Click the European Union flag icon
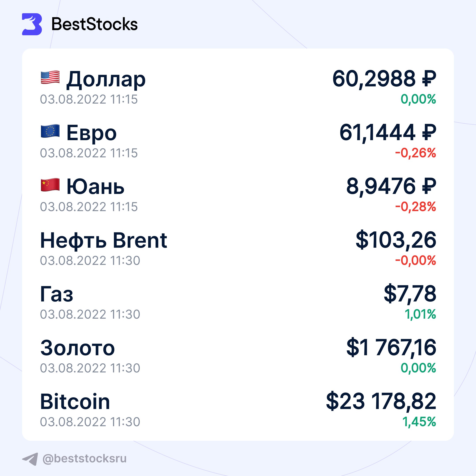Image resolution: width=476 pixels, height=476 pixels. [x=50, y=131]
